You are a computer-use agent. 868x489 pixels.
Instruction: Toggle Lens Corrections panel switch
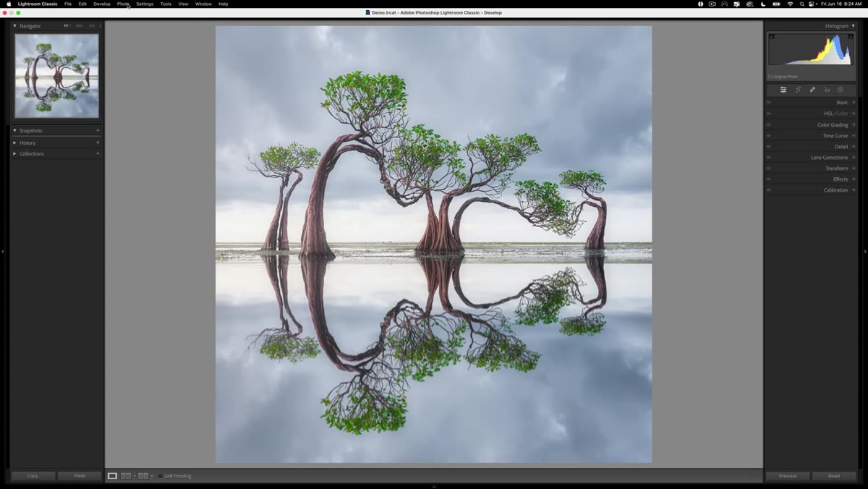(768, 157)
